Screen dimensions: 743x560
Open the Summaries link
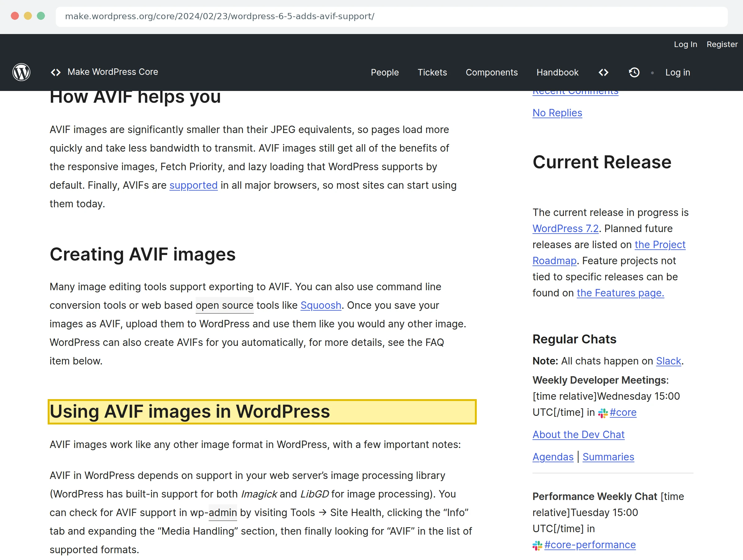point(608,457)
